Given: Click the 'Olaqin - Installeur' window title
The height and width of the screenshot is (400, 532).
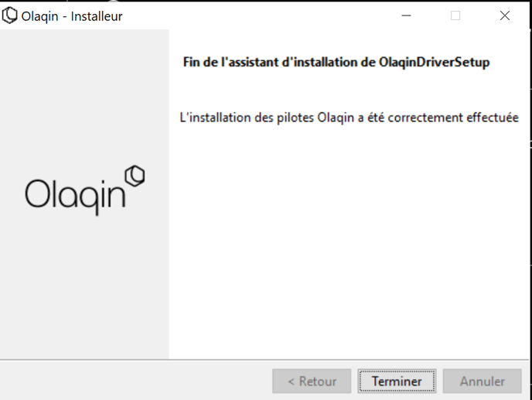Looking at the screenshot, I should coord(72,16).
